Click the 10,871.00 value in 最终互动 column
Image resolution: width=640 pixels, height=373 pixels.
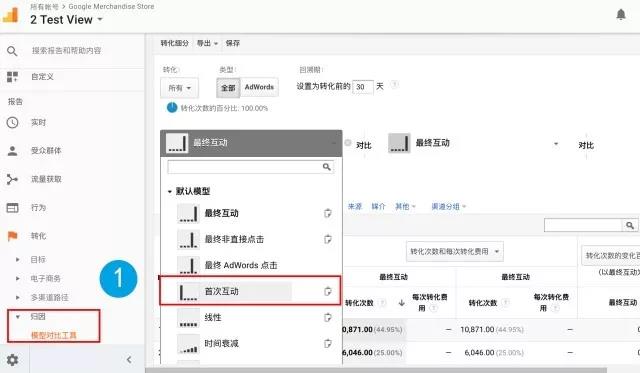coord(477,329)
